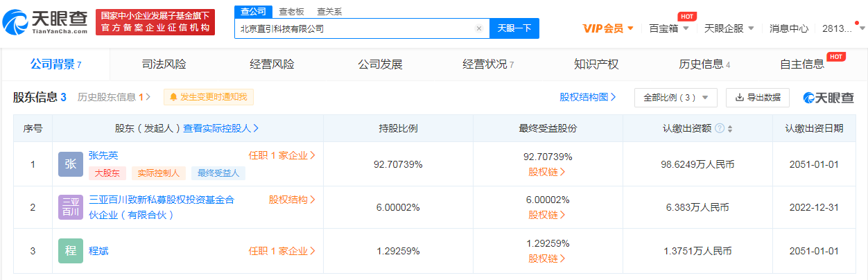
Task: Open the 股权结构图 link
Action: (x=588, y=97)
